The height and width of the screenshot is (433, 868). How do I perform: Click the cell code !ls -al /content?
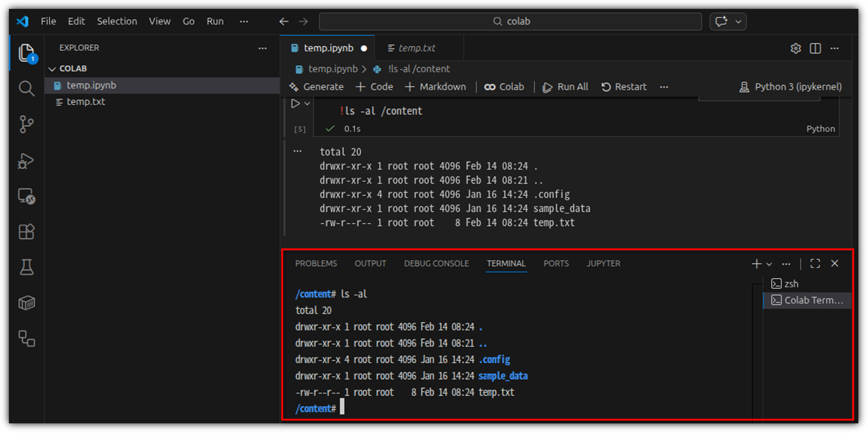[x=381, y=111]
